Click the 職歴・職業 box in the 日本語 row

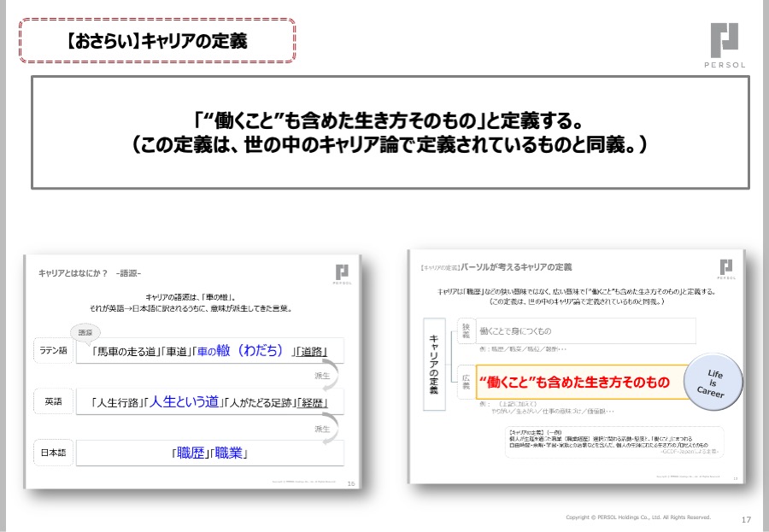[208, 453]
